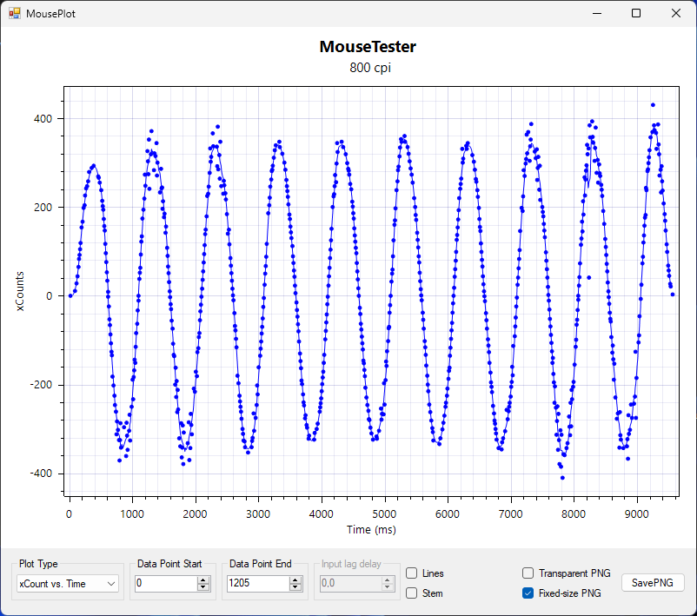Close the MousePlot window
Viewport: 697px width, 616px height.
[x=675, y=13]
